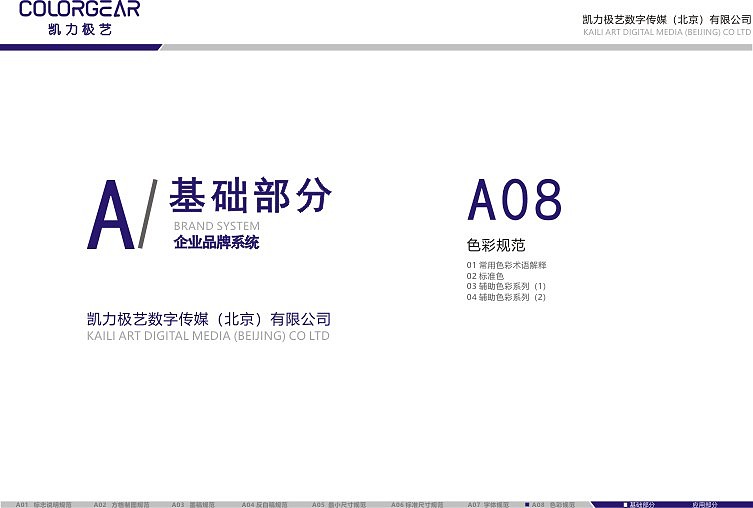
Task: Click the company name in the top-right header
Action: point(667,20)
